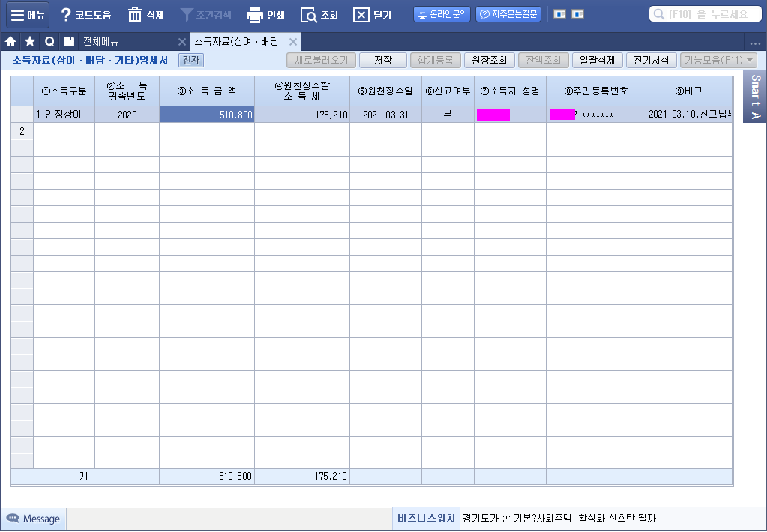Open the 메뉴 hamburger menu

28,15
